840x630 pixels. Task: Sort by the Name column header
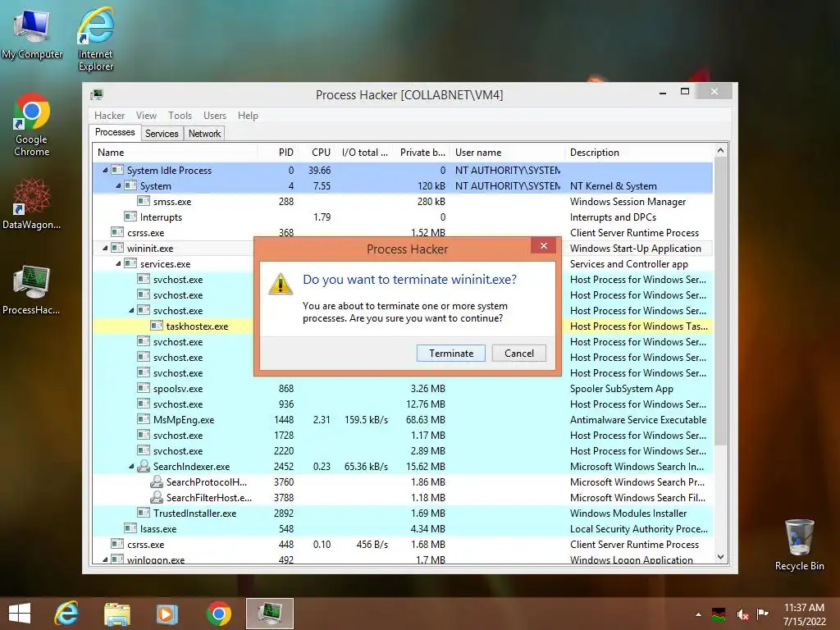click(x=176, y=152)
